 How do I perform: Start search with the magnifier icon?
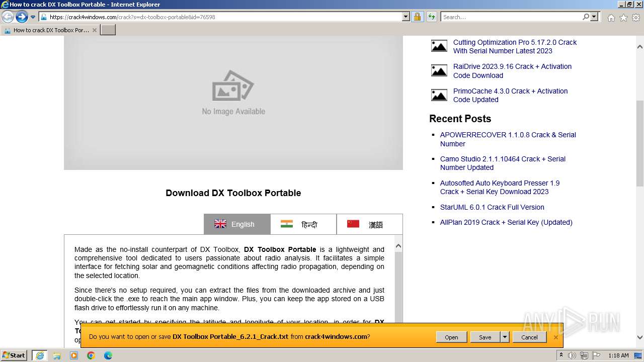point(586,17)
